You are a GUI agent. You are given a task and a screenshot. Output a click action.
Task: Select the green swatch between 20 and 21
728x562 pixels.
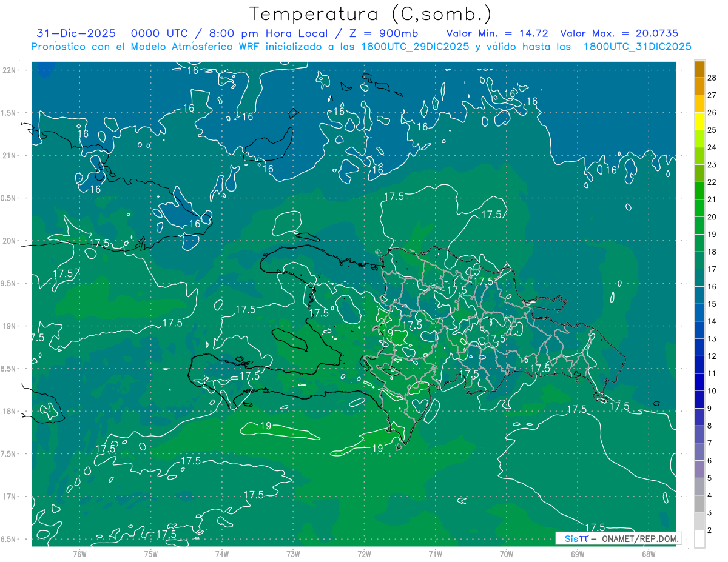click(x=699, y=209)
